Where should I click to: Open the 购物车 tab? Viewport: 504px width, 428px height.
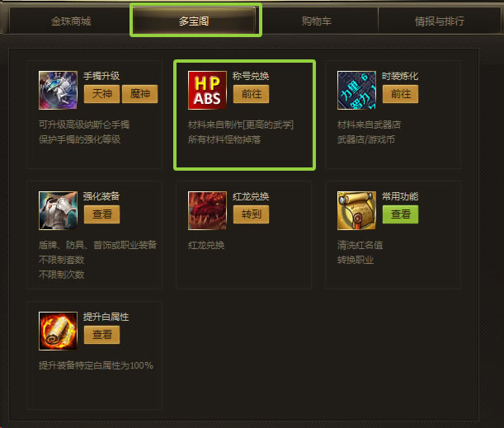click(x=317, y=21)
